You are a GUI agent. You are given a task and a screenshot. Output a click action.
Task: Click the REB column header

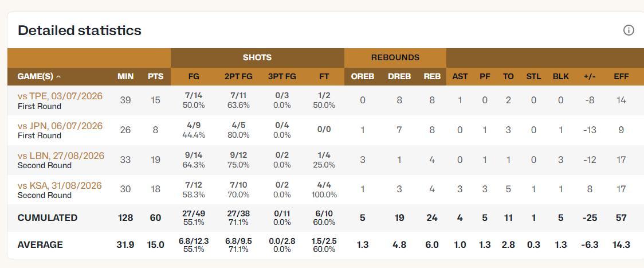point(432,76)
